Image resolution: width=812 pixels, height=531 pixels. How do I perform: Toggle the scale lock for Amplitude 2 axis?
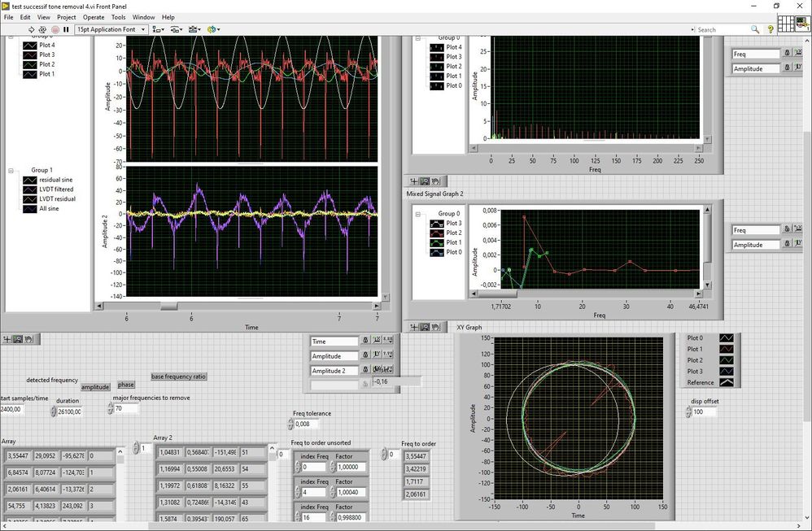[365, 369]
